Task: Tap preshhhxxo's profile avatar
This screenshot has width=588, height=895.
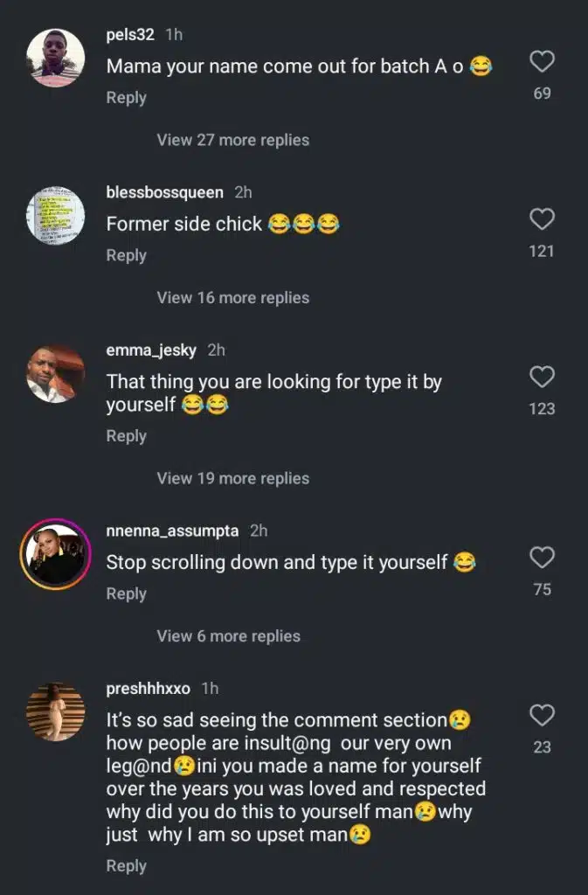Action: (56, 712)
